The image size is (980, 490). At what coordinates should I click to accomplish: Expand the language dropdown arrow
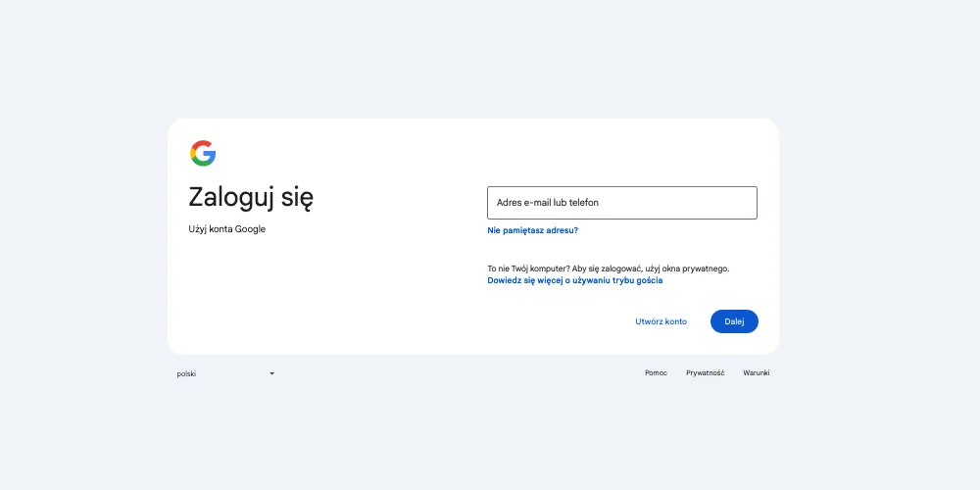(x=271, y=373)
